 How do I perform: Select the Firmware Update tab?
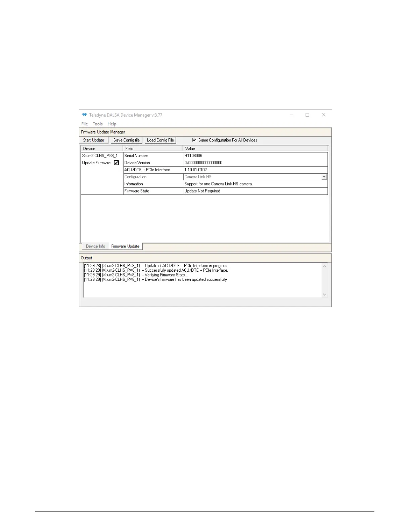(x=125, y=246)
